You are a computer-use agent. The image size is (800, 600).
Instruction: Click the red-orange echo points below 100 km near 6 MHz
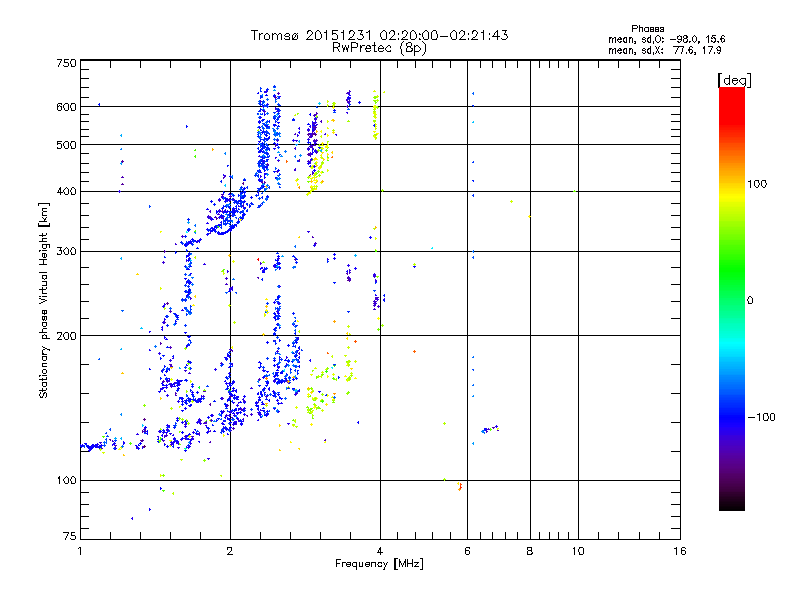[x=460, y=486]
